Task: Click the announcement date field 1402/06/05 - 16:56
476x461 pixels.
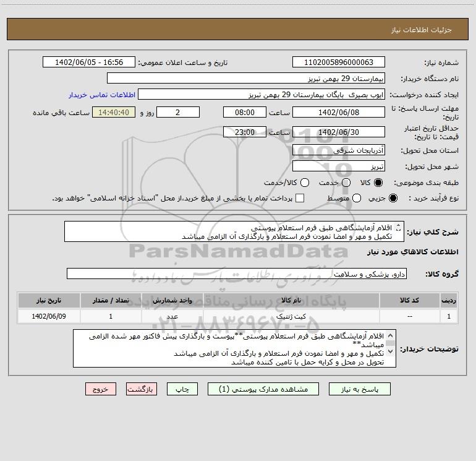Action: [x=89, y=62]
